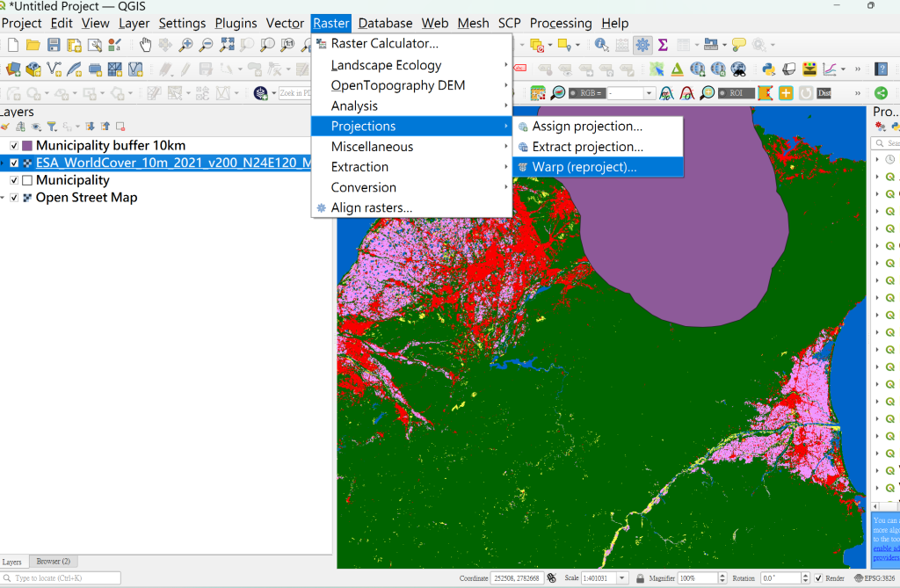Open the Scale dropdown in status bar
The image size is (900, 588).
point(621,578)
